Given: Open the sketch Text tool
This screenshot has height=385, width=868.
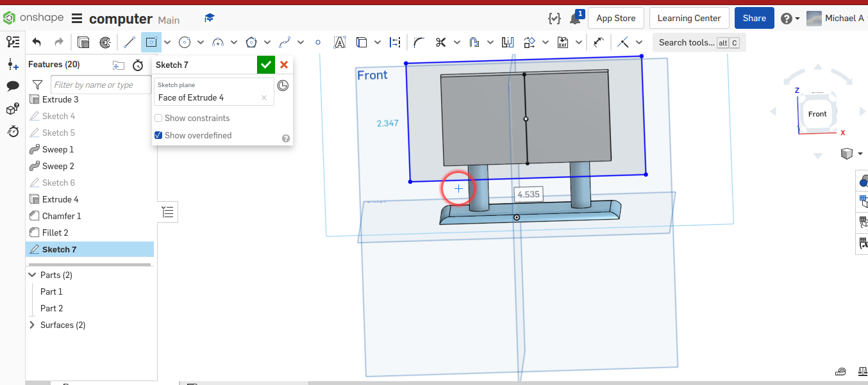Looking at the screenshot, I should (x=339, y=42).
